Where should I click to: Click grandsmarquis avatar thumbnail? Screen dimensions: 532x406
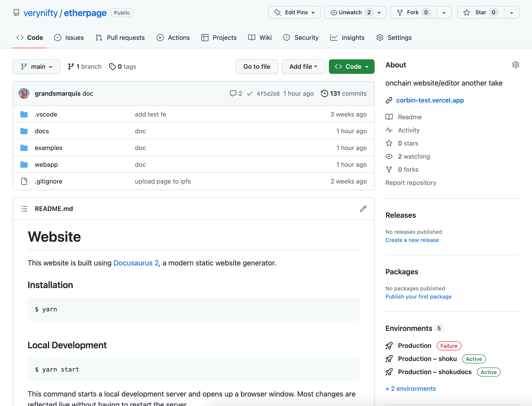(x=24, y=93)
